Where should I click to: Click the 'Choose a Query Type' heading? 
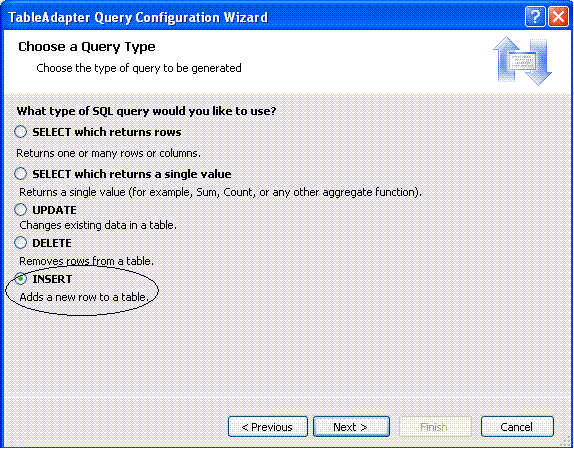(x=87, y=47)
